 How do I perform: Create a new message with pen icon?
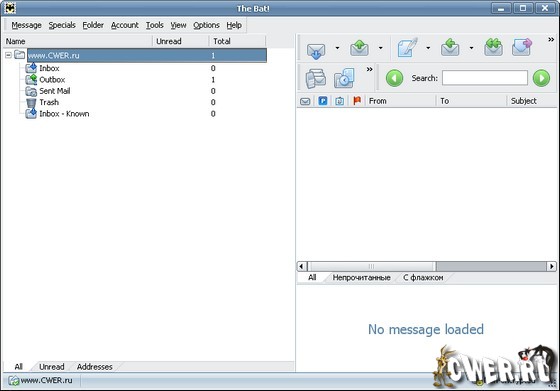click(x=407, y=48)
